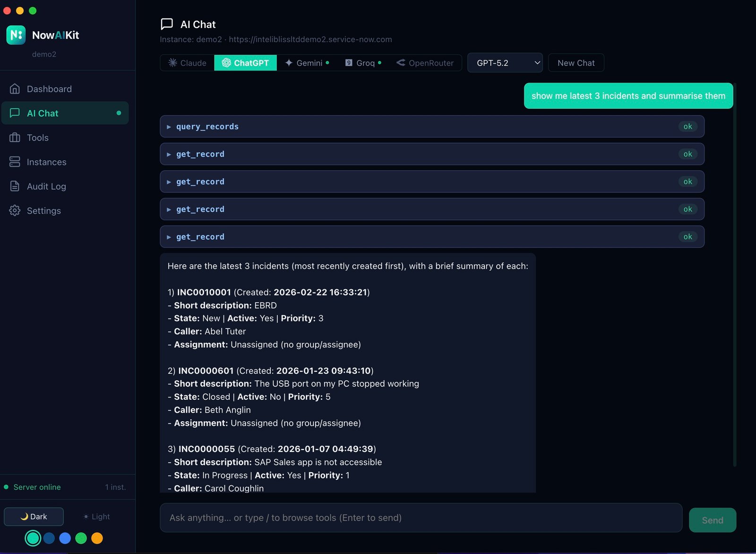Screen dimensions: 756x554
Task: Click the Dashboard home icon
Action: [15, 89]
